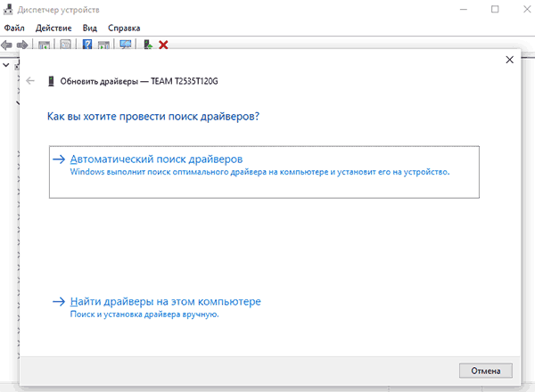
Task: Click the red X uninstall device icon
Action: coord(163,45)
